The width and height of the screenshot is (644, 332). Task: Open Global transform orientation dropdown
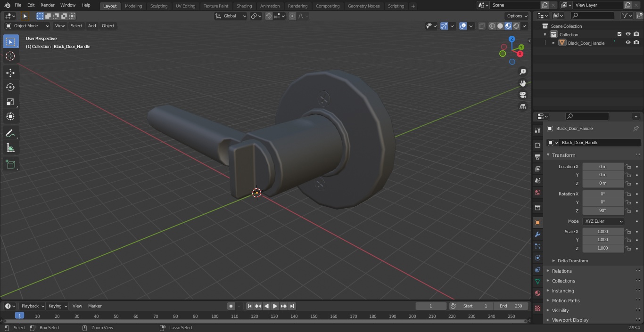231,16
